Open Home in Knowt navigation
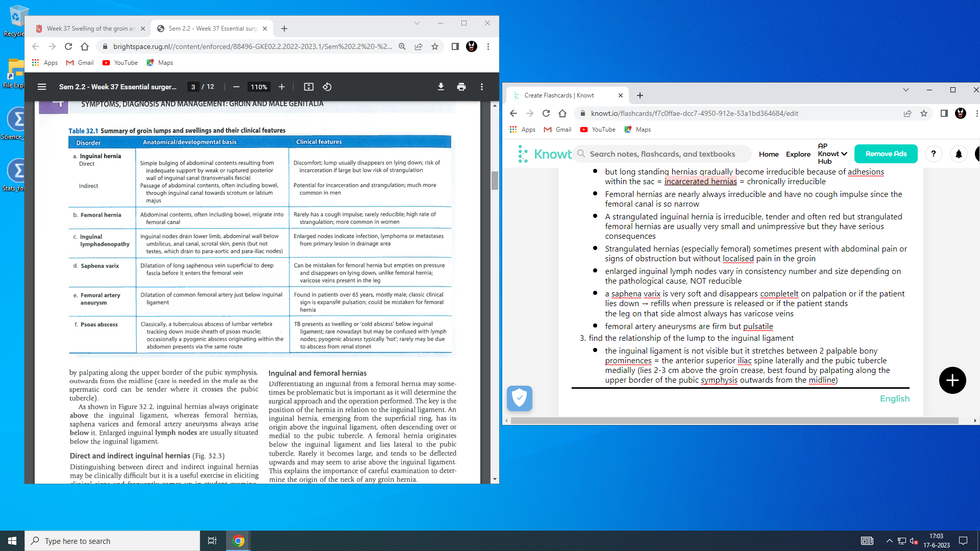Image resolution: width=980 pixels, height=551 pixels. click(769, 154)
